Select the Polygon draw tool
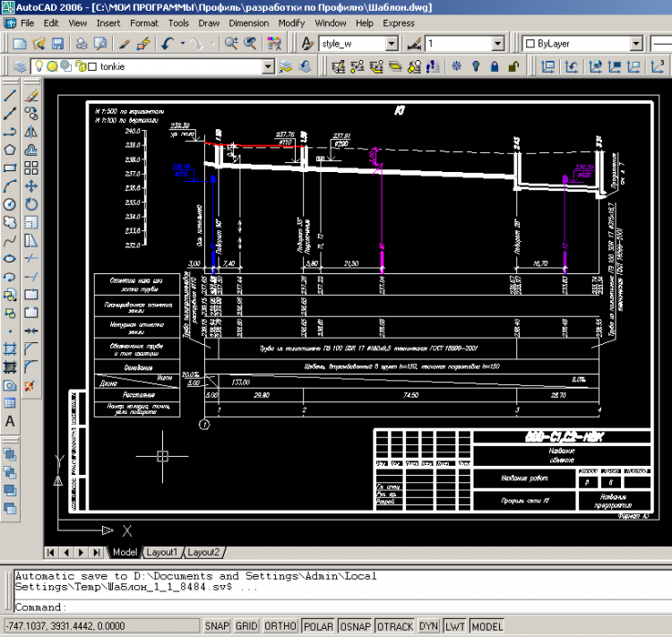This screenshot has height=637, width=672. (10, 150)
